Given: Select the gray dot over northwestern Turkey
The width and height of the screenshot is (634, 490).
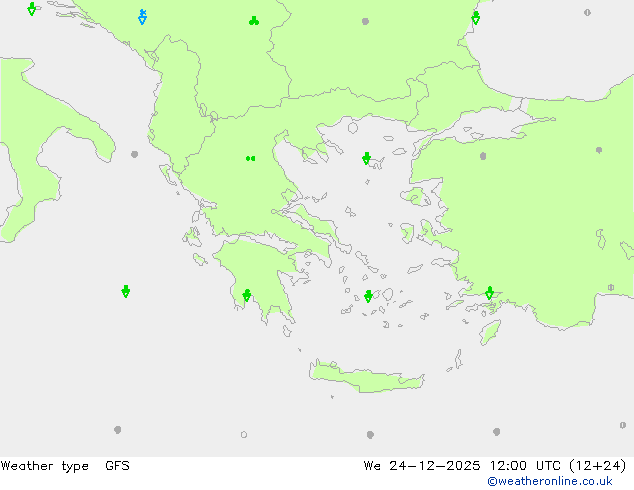Looking at the screenshot, I should [x=483, y=156].
